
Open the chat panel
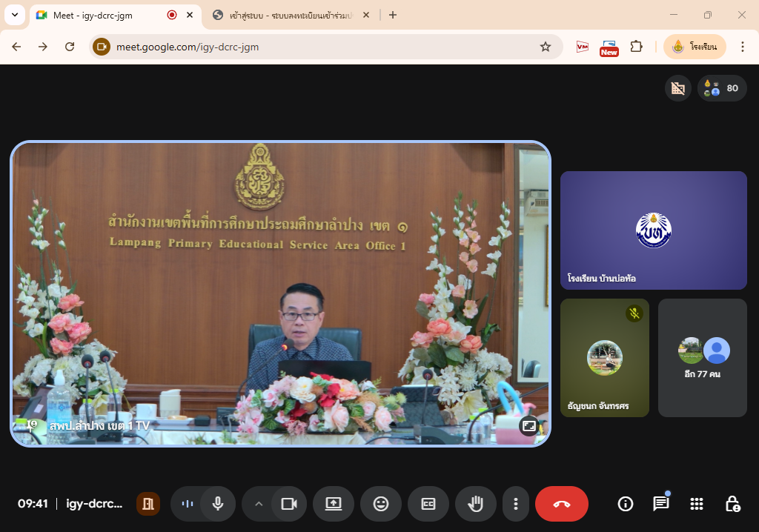pos(660,504)
